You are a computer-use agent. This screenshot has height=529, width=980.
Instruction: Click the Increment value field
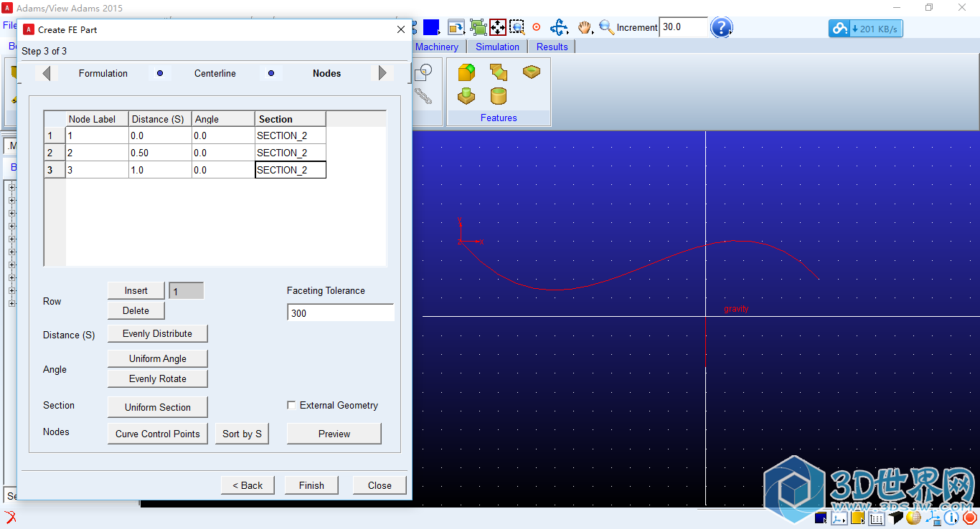(683, 27)
